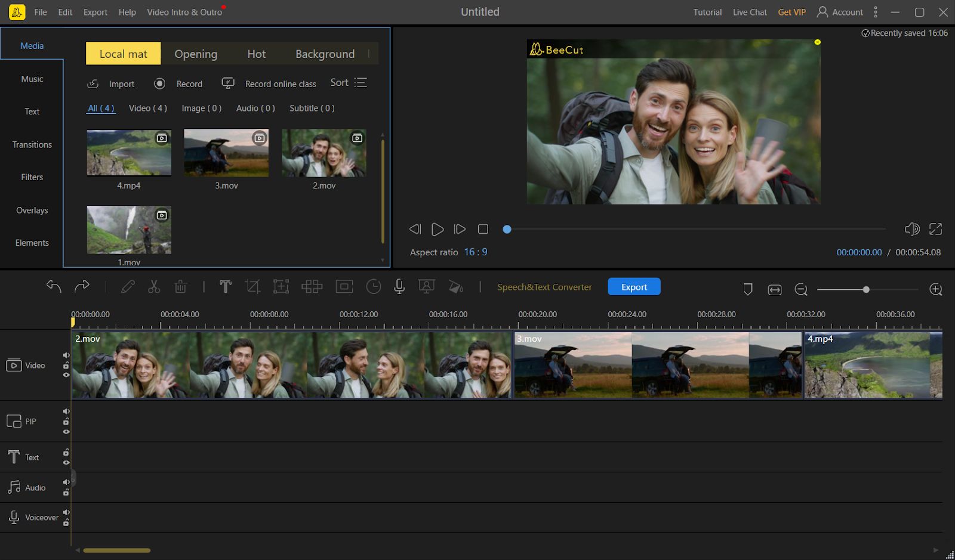Toggle the Video track lock
Screen dimensions: 955x560
coord(66,366)
